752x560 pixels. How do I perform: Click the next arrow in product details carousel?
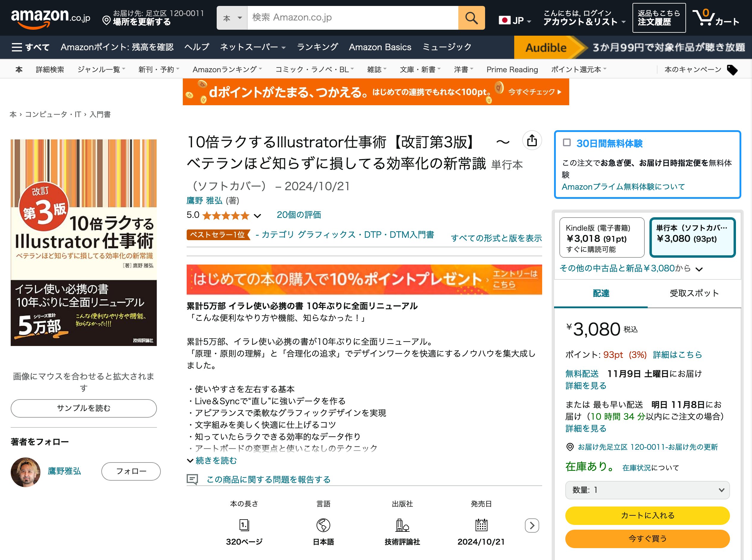click(532, 526)
